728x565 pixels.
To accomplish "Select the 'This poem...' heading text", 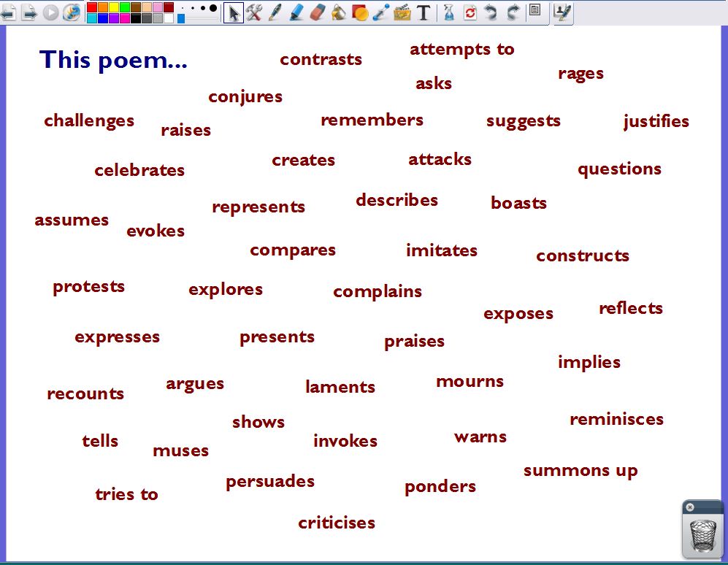I will tap(113, 60).
